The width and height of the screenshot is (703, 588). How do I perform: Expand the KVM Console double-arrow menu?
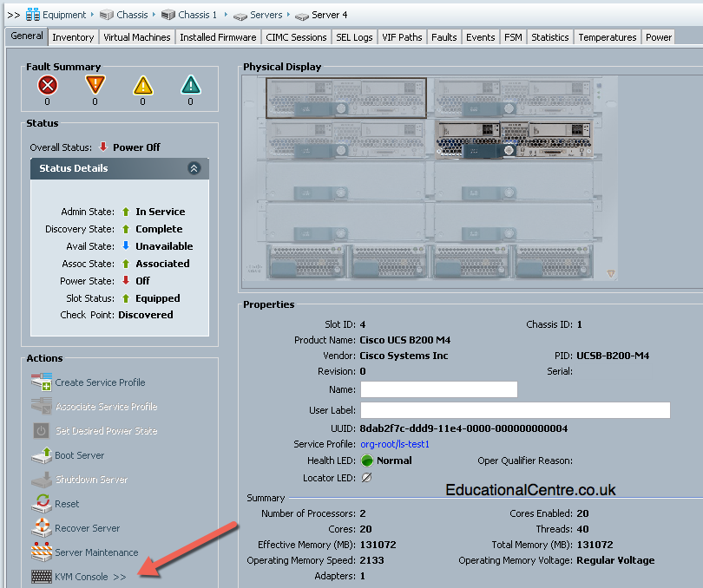point(119,577)
